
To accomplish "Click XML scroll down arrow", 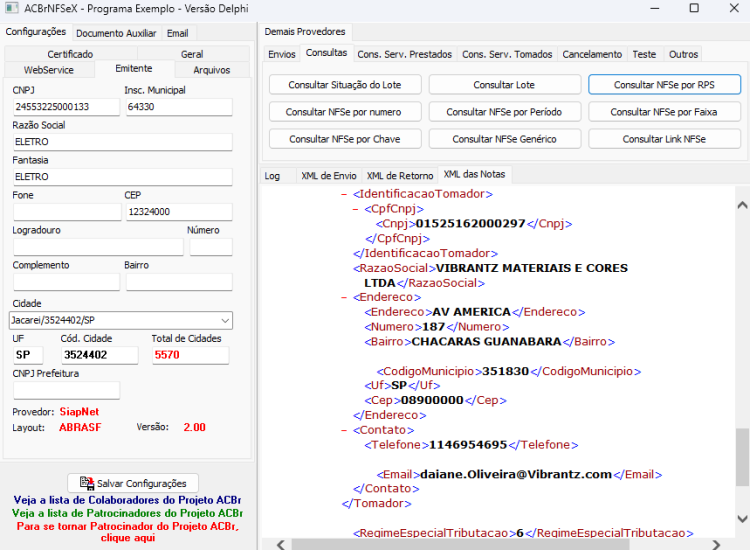I will (742, 518).
